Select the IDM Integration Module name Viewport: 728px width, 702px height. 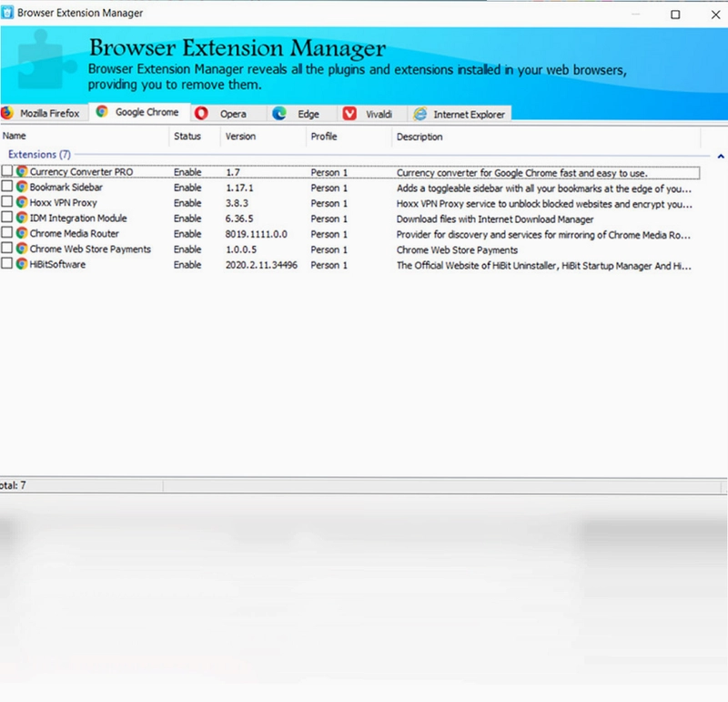78,218
